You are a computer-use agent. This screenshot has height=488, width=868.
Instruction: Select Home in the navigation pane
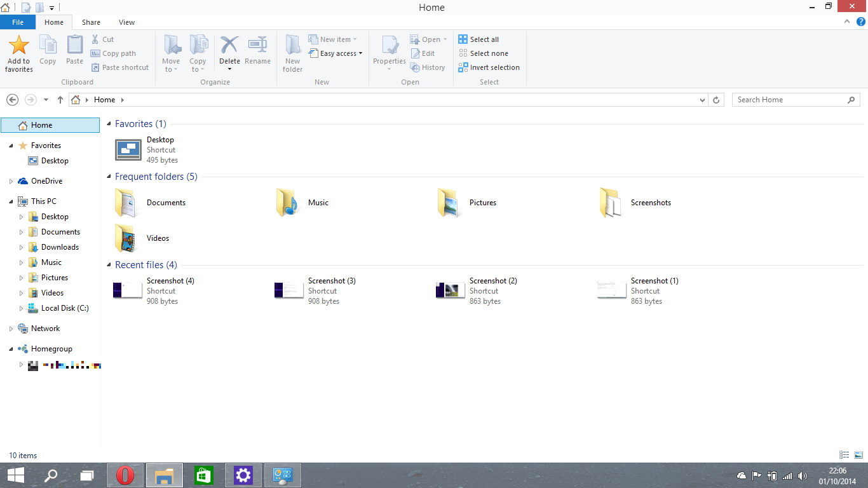(50, 125)
